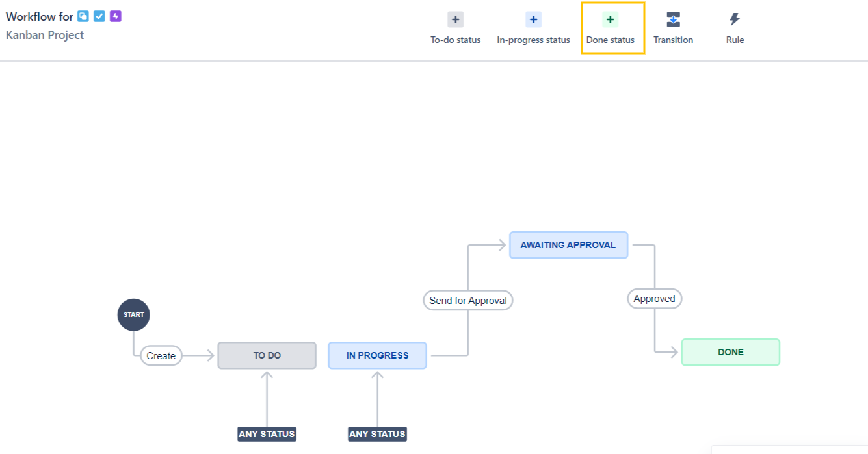Click the blue checkmark task icon
Screen dimensions: 868x454
[x=99, y=16]
